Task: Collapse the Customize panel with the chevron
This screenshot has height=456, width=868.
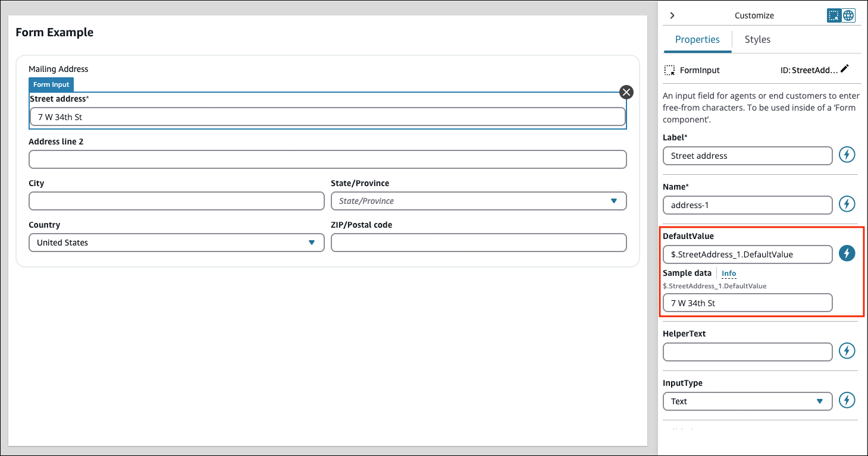Action: point(672,15)
